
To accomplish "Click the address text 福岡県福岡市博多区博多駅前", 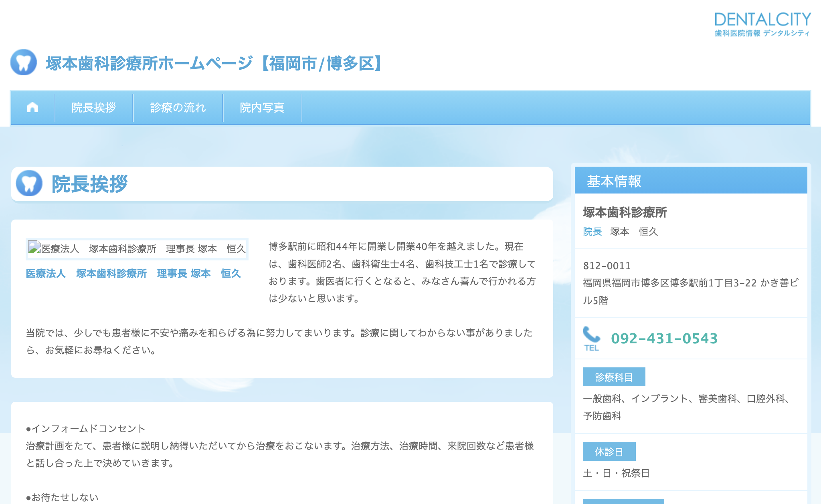I will coord(690,283).
